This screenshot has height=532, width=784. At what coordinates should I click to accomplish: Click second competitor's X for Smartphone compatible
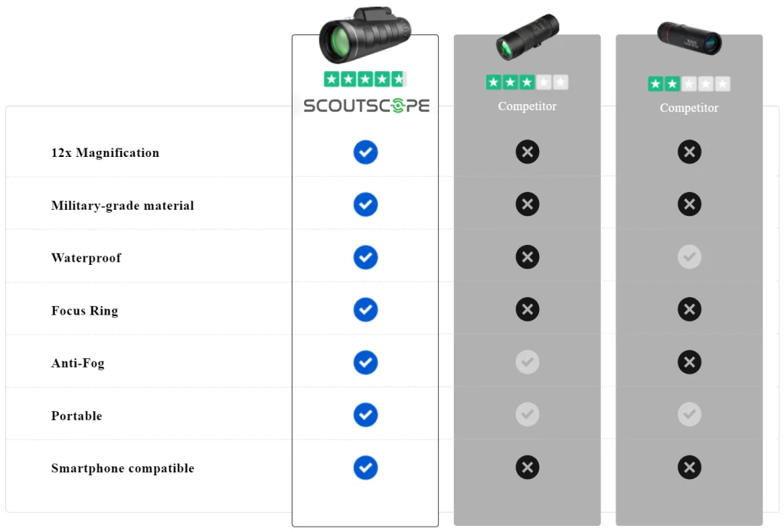[x=690, y=468]
